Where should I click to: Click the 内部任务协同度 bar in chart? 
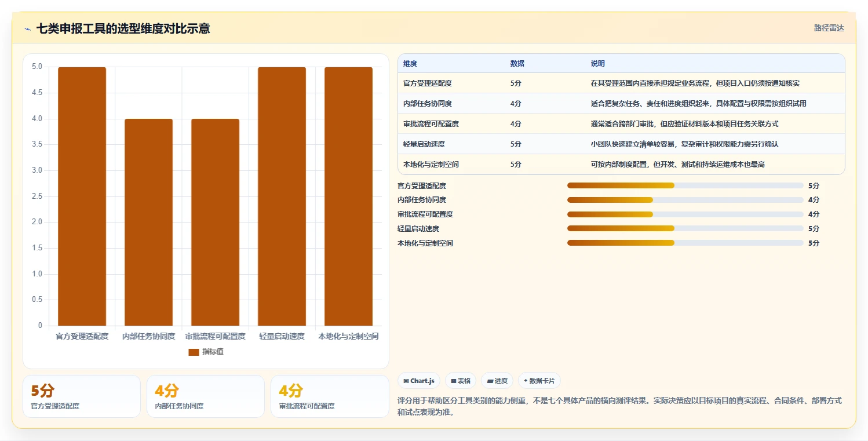[148, 222]
